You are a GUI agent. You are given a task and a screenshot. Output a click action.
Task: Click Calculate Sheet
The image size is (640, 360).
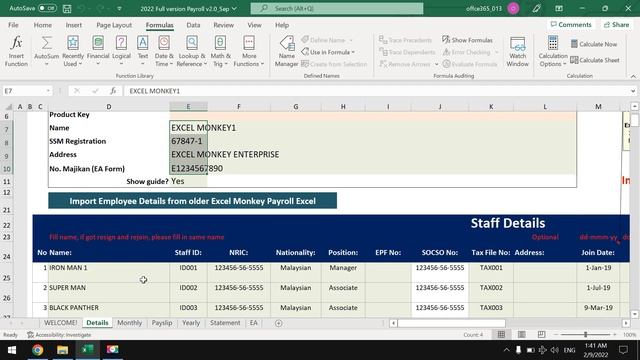595,60
